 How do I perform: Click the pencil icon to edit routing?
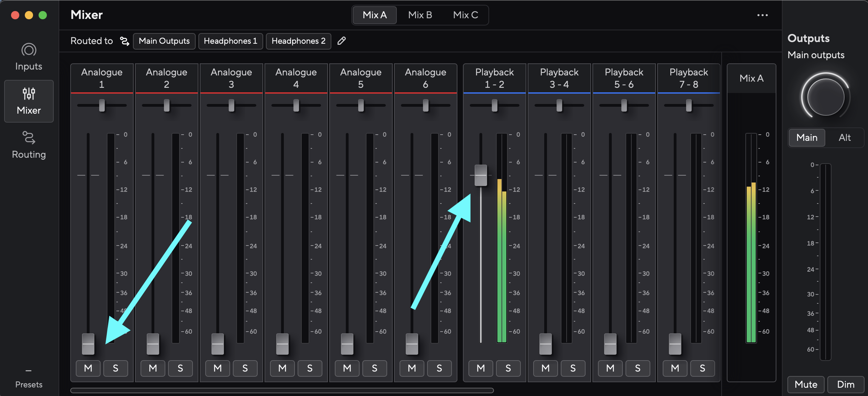[341, 41]
